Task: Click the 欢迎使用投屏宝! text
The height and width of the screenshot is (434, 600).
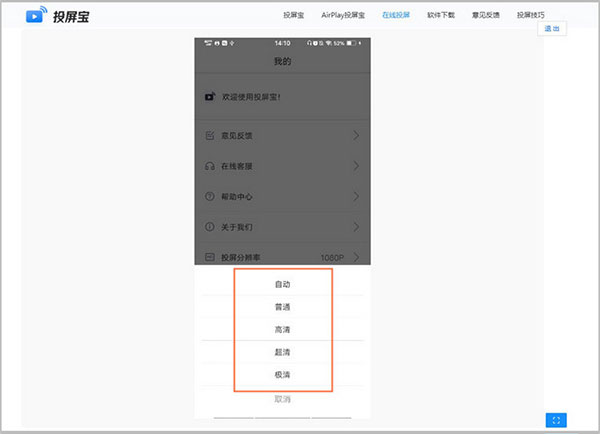Action: point(251,97)
